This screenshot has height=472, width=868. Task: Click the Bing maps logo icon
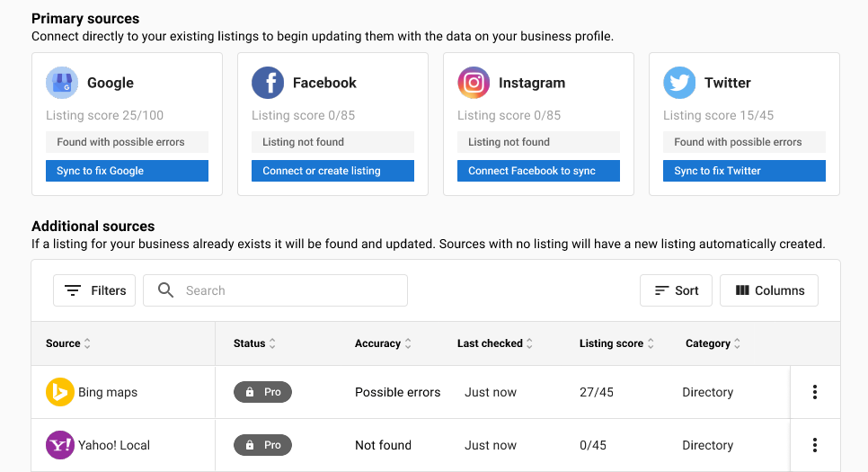[x=60, y=392]
